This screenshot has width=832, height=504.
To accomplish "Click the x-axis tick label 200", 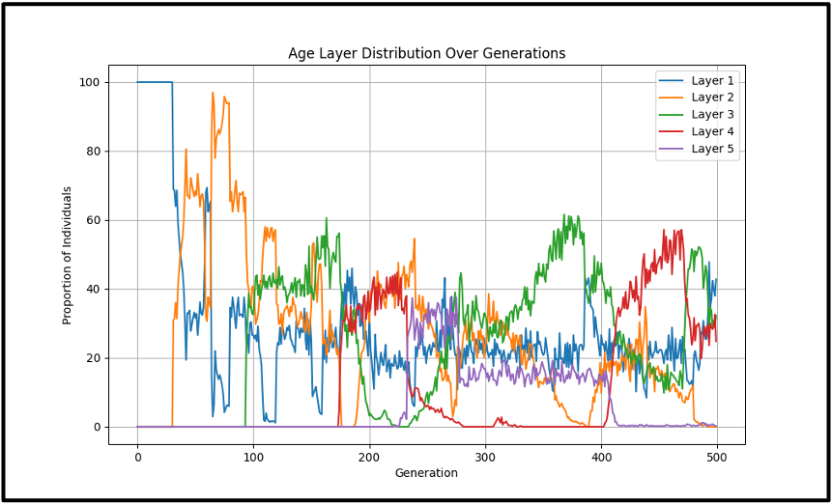I will click(369, 456).
